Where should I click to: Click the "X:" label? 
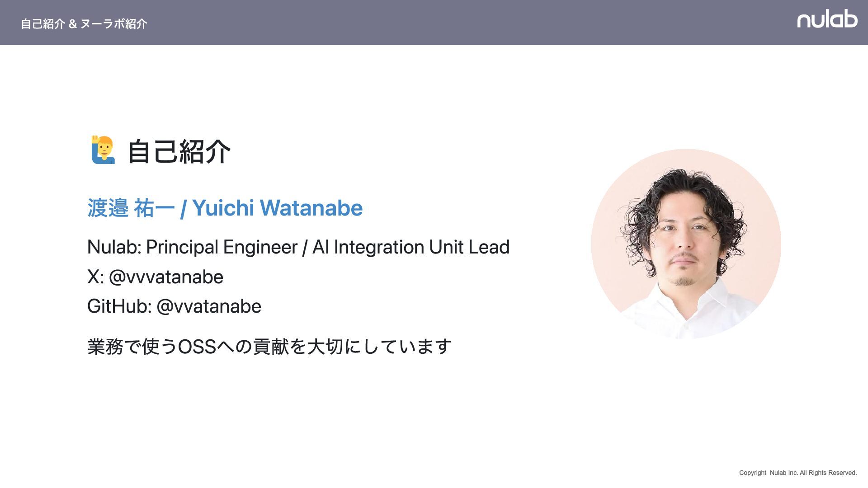pyautogui.click(x=95, y=277)
